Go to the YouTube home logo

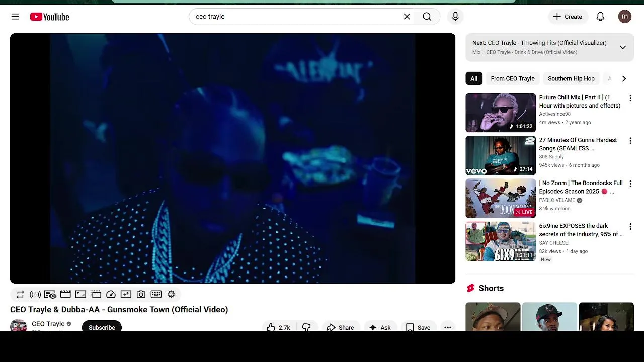point(49,17)
